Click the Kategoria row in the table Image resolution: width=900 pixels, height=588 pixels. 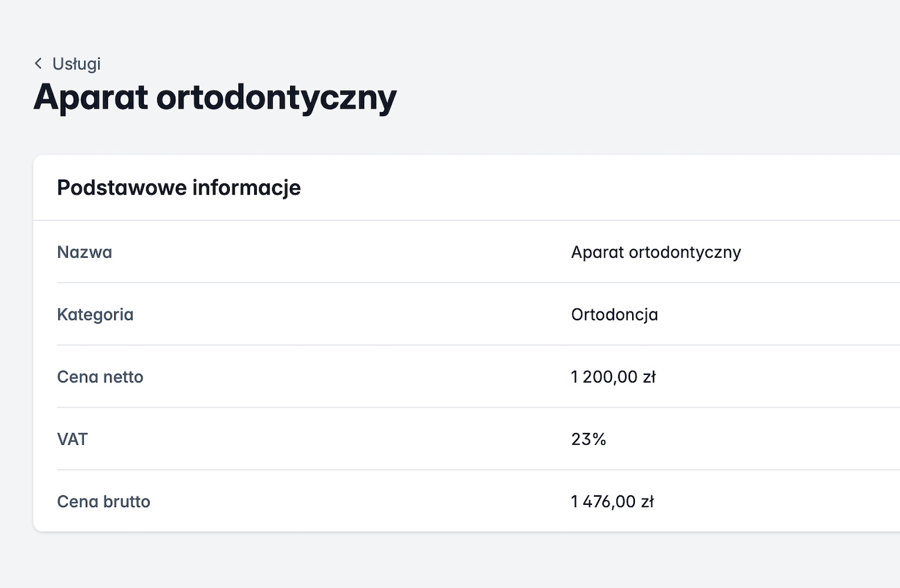tap(346, 314)
